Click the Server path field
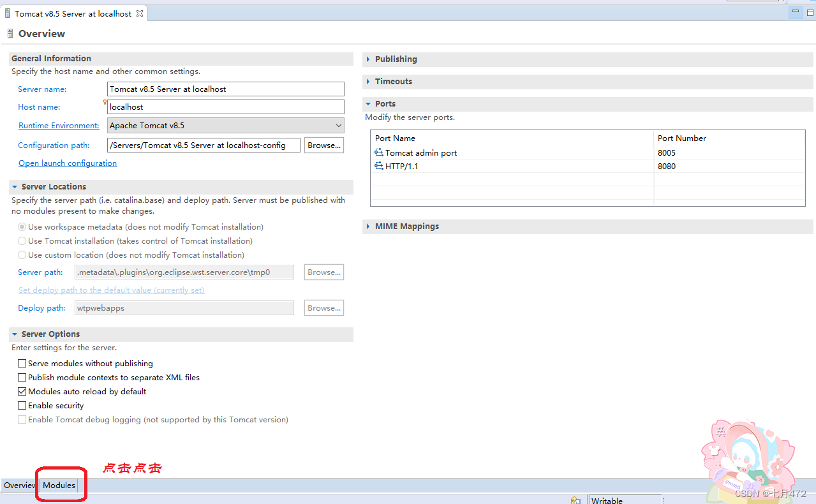 click(184, 272)
